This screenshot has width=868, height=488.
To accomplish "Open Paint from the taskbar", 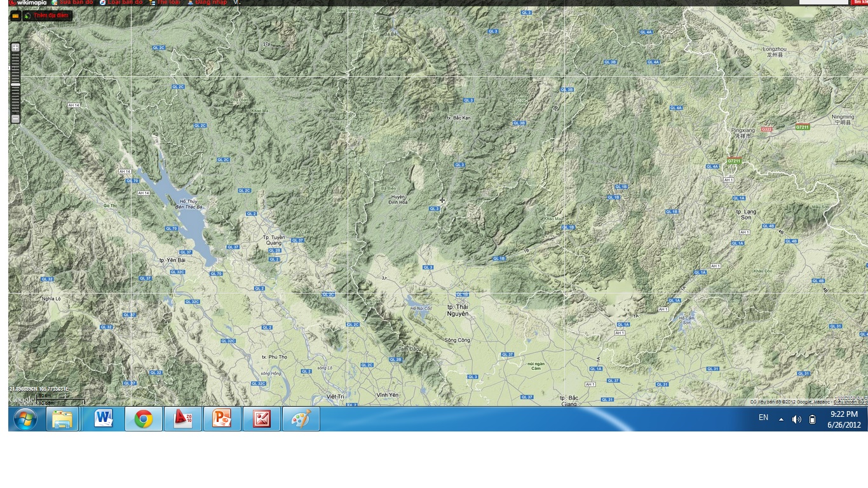I will click(x=301, y=419).
